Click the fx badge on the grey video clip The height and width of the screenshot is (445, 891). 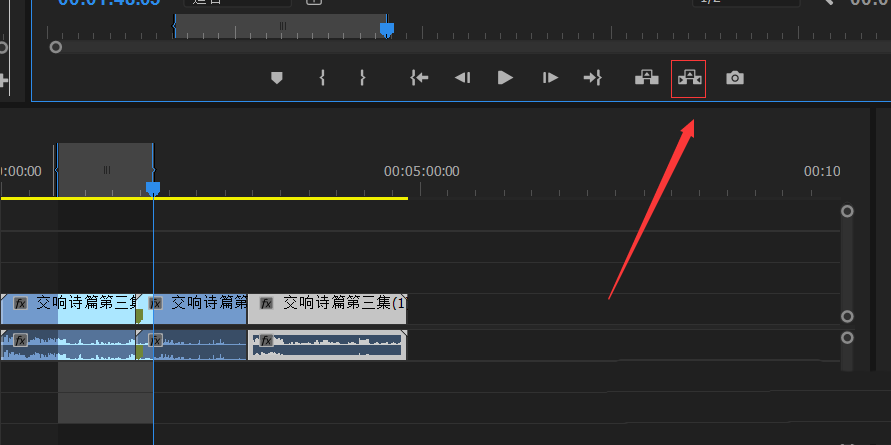(x=267, y=303)
